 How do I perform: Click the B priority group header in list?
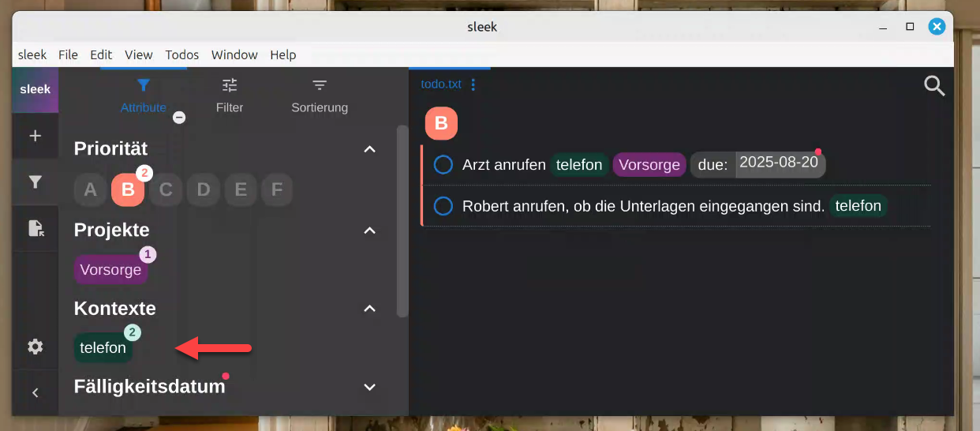click(x=442, y=123)
